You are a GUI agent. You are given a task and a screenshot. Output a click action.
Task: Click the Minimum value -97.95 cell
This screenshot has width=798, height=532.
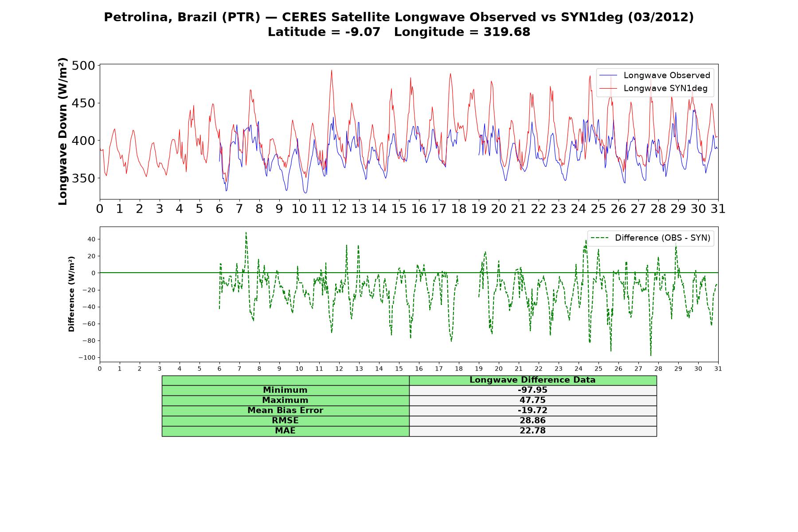[533, 390]
